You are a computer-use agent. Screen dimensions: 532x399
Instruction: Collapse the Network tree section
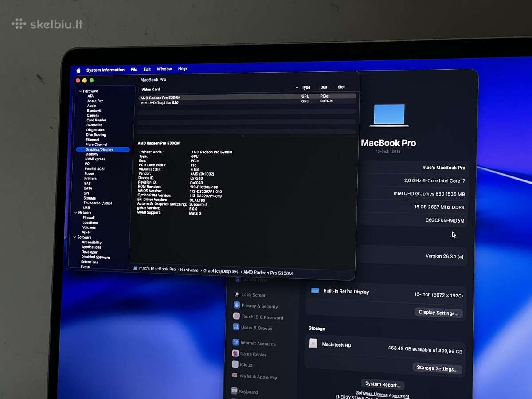[75, 213]
